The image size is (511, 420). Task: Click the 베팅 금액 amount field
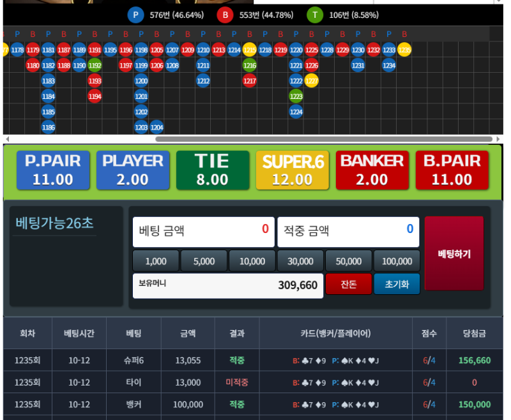pyautogui.click(x=203, y=231)
